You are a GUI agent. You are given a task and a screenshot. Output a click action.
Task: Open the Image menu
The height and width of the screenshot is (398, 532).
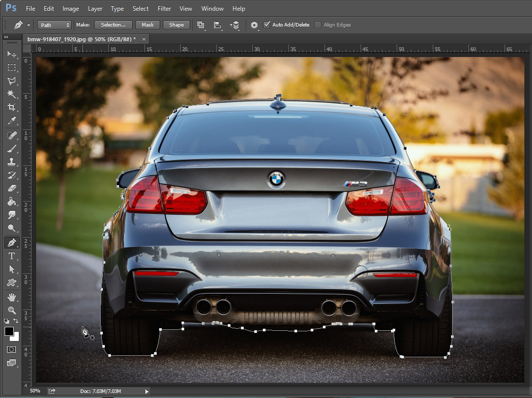[71, 9]
